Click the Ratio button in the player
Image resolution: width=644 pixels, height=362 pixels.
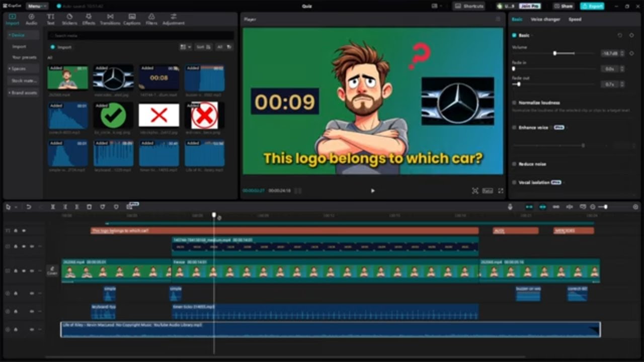pyautogui.click(x=488, y=191)
